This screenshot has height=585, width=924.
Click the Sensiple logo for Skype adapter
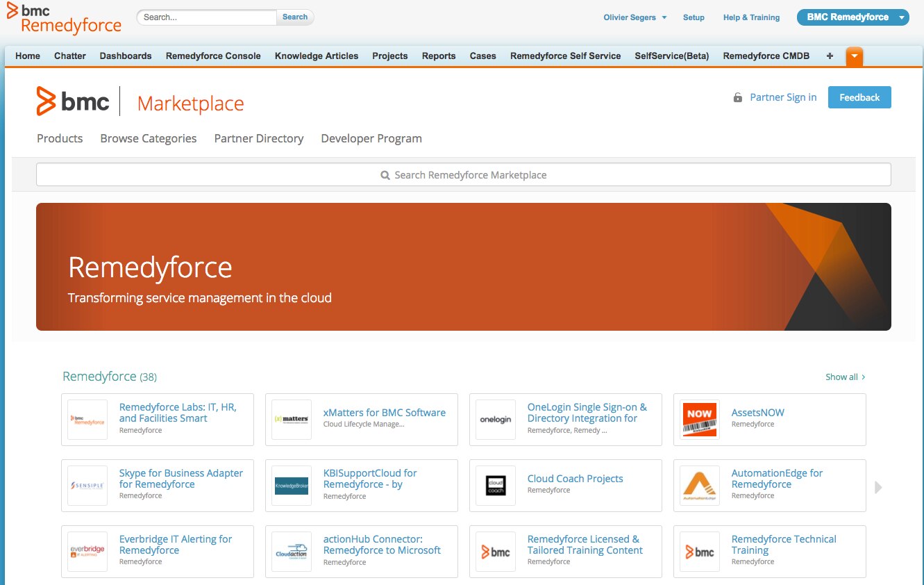tap(87, 485)
